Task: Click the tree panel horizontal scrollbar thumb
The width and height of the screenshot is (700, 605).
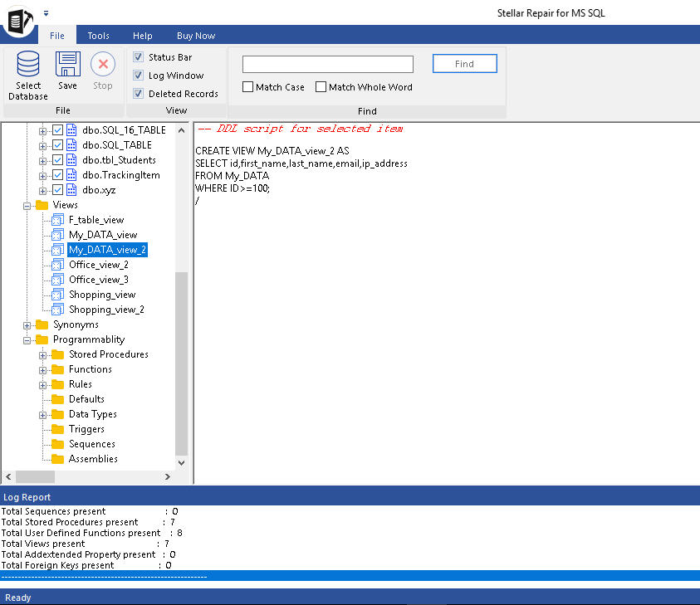Action: 34,476
